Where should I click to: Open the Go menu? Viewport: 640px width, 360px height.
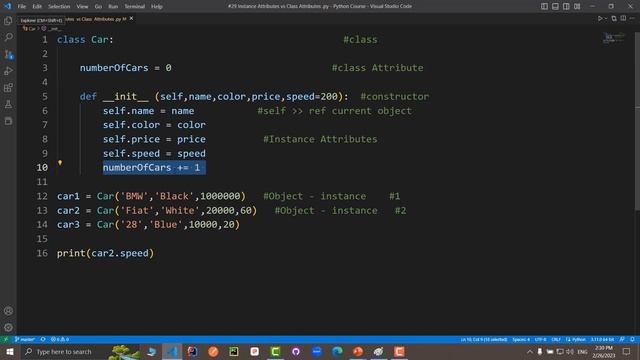tap(98, 7)
